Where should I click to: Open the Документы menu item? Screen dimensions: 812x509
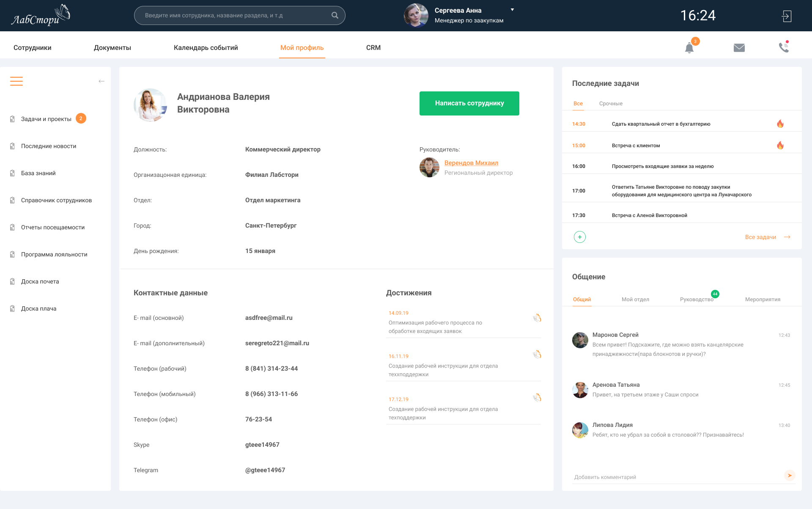(112, 47)
